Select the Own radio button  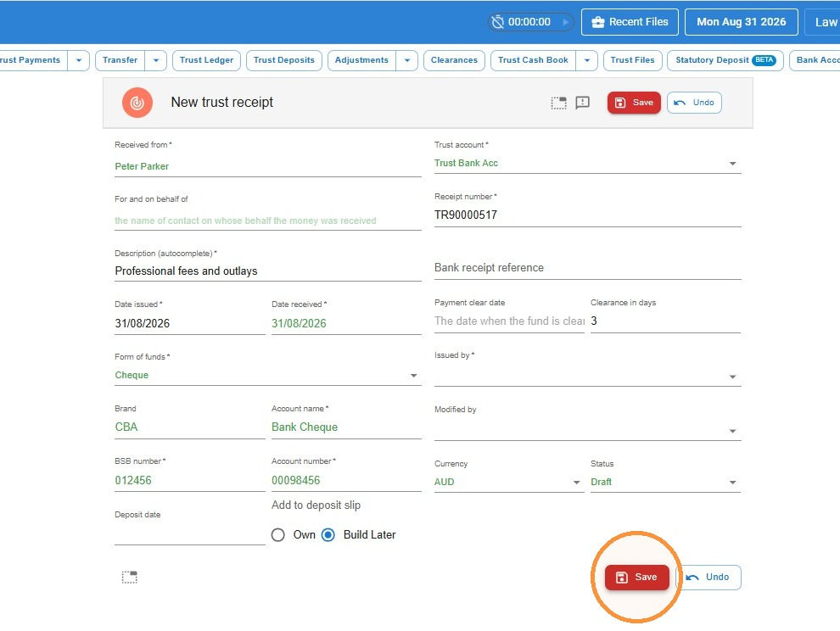[278, 534]
